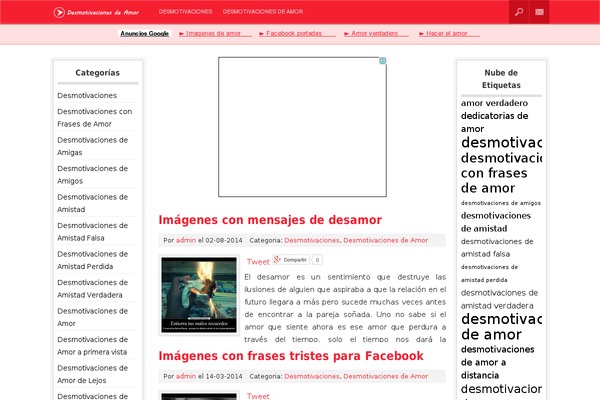Click the second post's Tweet link
This screenshot has height=400, width=600.
click(x=258, y=396)
